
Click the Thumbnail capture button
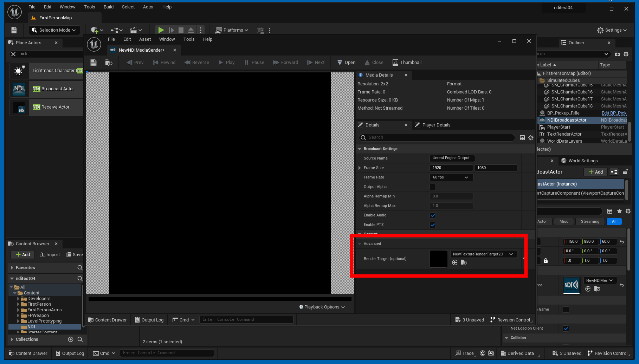pos(407,63)
